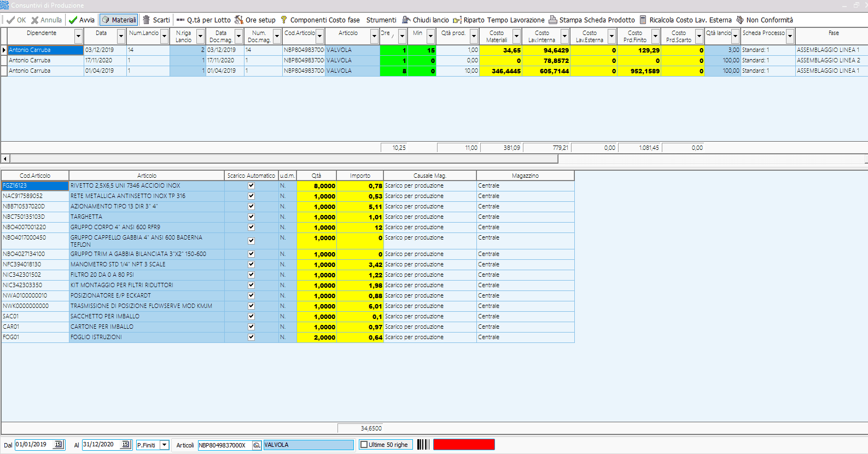Toggle Scarico Automatico for MANOMETRO STD row
Viewport: 868px width, 454px height.
[252, 264]
